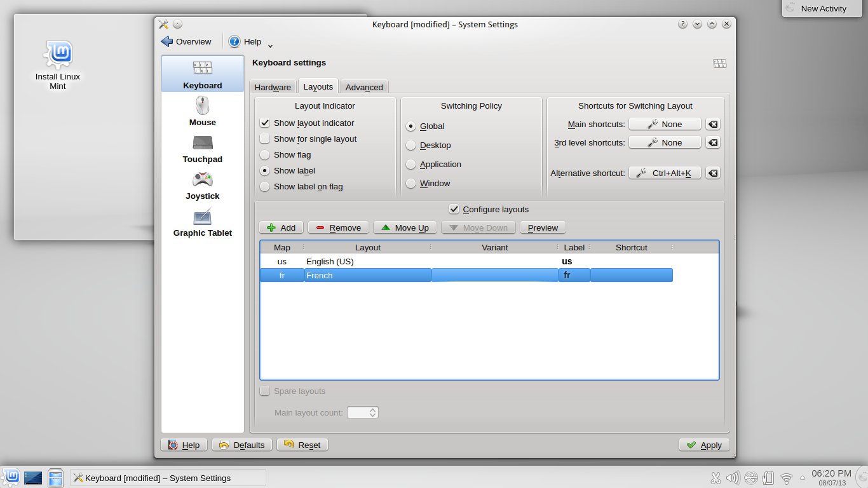Clear the Alternative shortcut binding
Image resolution: width=868 pixels, height=488 pixels.
point(713,173)
